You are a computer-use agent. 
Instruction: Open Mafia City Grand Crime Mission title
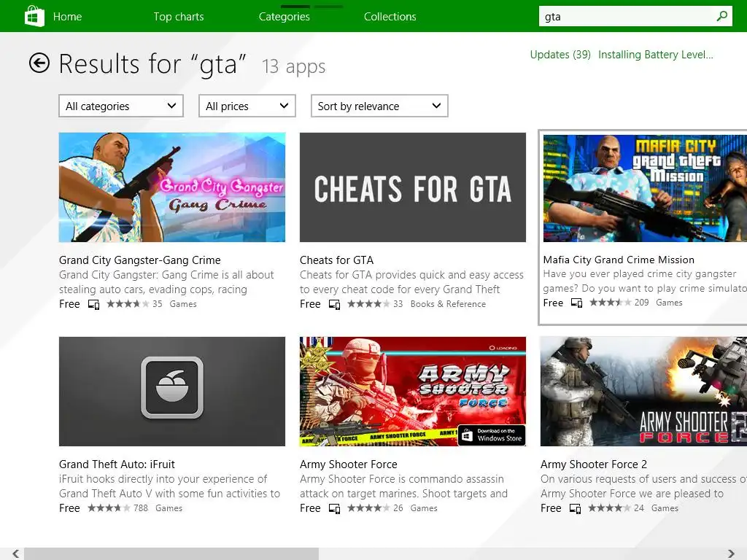(619, 260)
